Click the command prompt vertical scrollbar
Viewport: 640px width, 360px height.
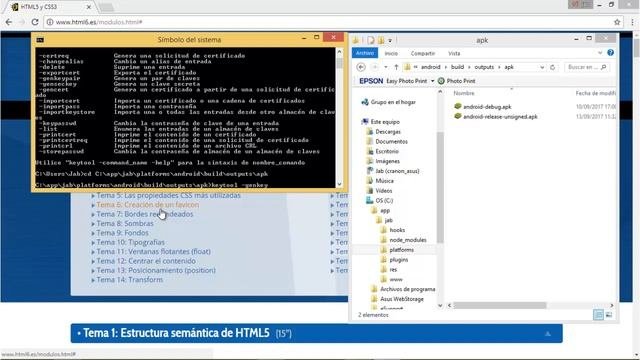tap(339, 118)
